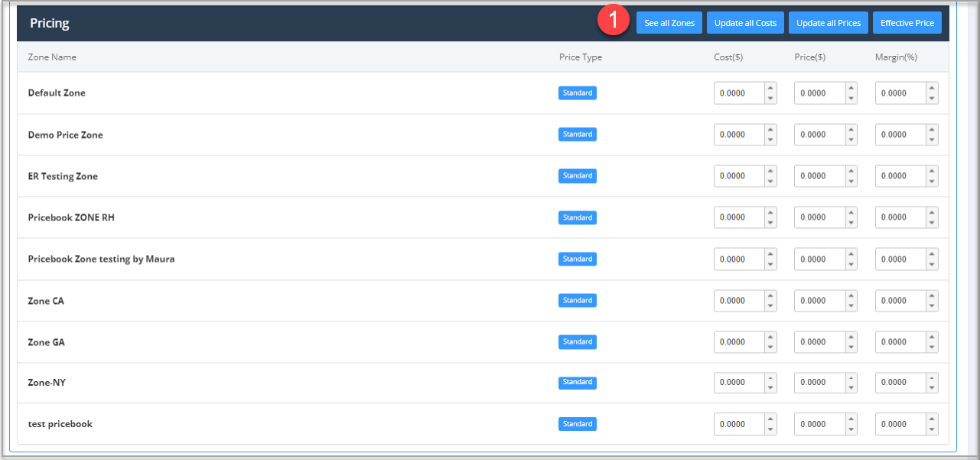Click Standard badge for Demo Price Zone

[578, 134]
